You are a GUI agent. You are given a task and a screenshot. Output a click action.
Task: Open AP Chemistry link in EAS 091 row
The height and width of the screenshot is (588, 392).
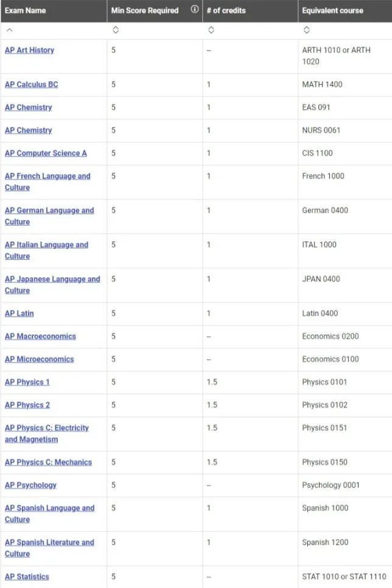tap(29, 108)
